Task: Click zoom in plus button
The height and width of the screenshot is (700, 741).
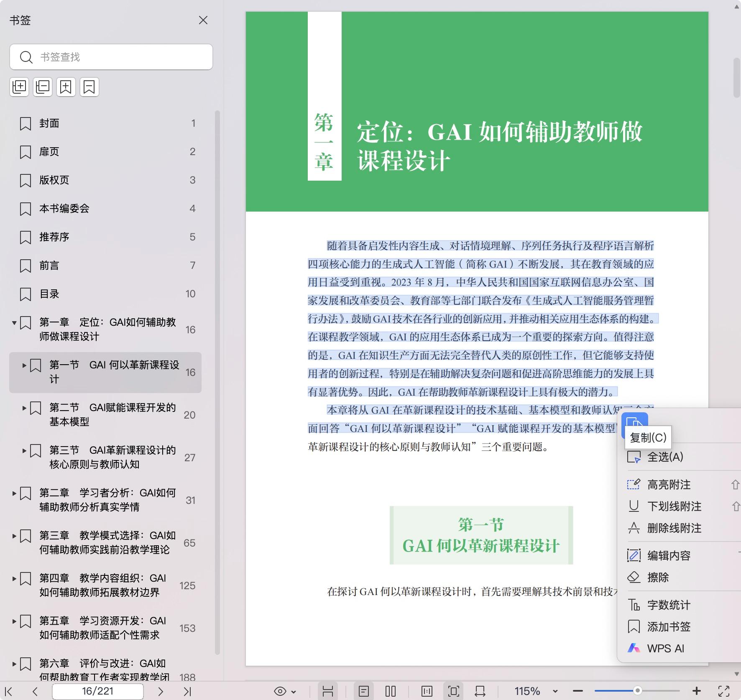Action: coord(696,691)
